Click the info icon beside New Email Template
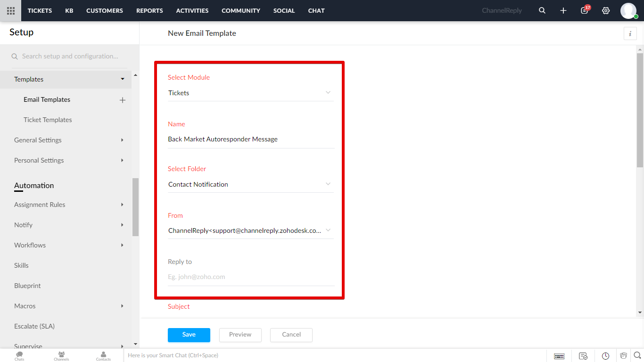 630,33
